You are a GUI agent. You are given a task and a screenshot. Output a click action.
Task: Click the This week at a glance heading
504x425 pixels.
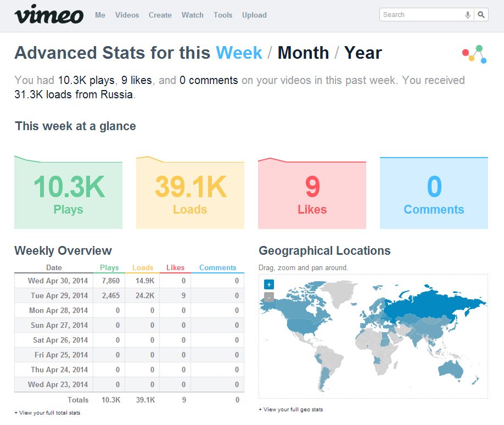[76, 126]
